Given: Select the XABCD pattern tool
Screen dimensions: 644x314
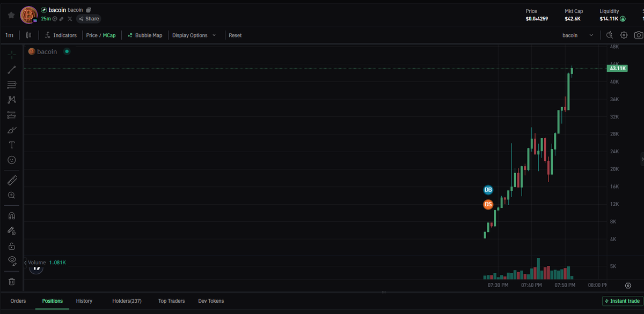Looking at the screenshot, I should tap(12, 100).
